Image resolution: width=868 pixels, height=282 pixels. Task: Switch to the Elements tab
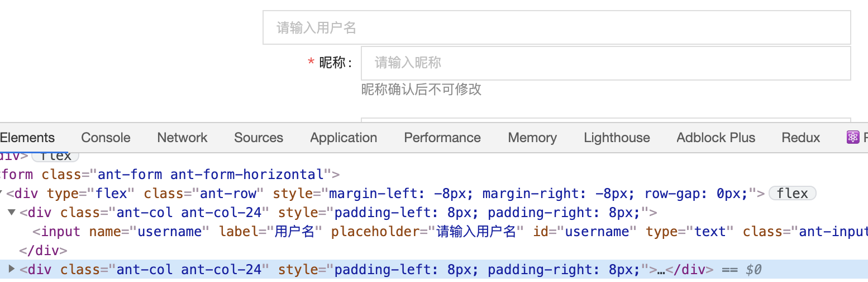click(x=27, y=138)
